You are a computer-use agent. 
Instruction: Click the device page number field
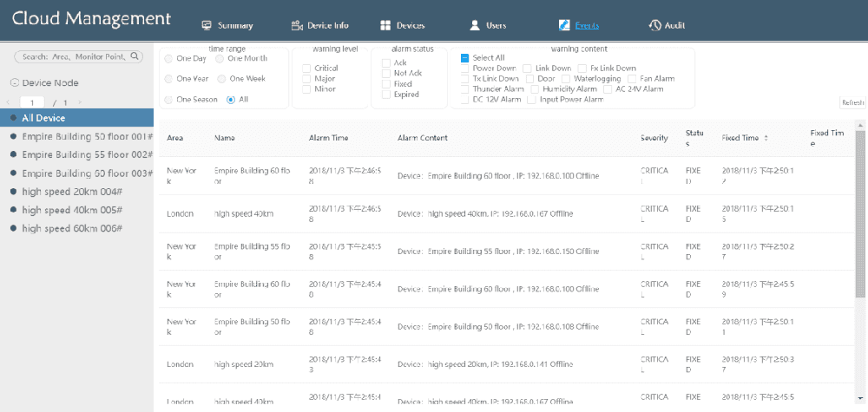click(x=33, y=102)
